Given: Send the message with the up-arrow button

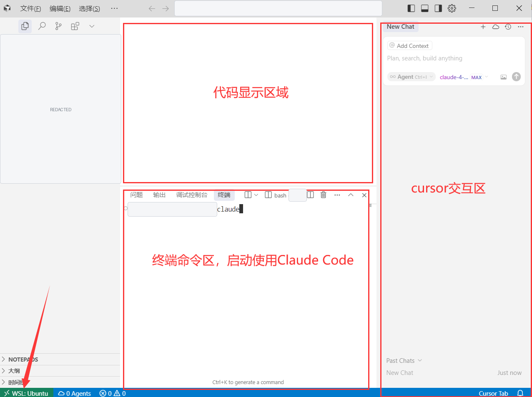Looking at the screenshot, I should pos(516,77).
